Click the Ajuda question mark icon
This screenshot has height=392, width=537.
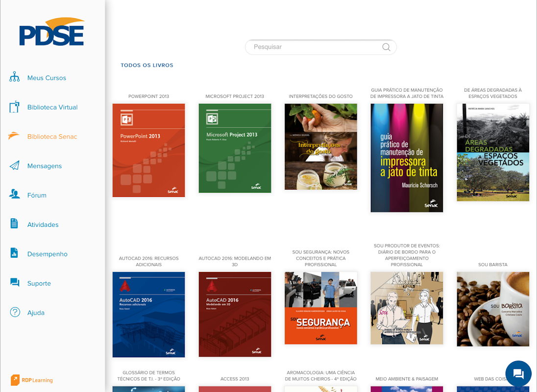point(15,312)
